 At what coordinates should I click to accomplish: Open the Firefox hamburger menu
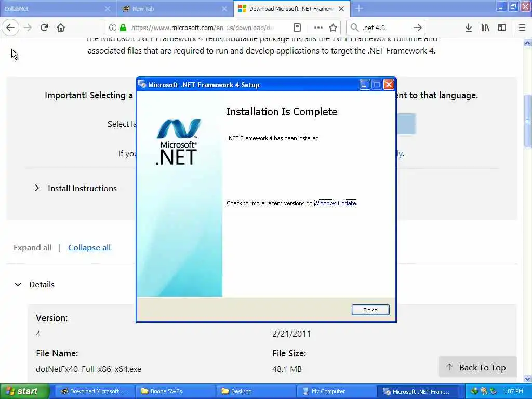[x=522, y=28]
